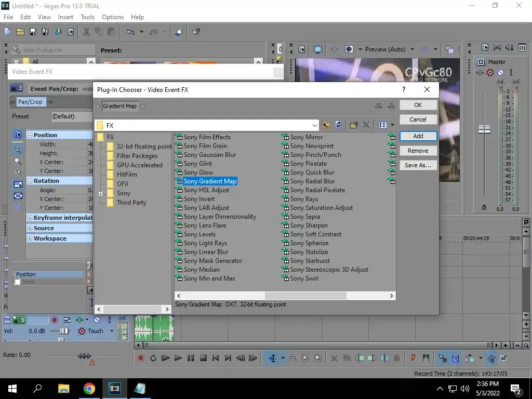This screenshot has height=399, width=532.
Task: Click the Up One Level folder icon
Action: point(326,125)
